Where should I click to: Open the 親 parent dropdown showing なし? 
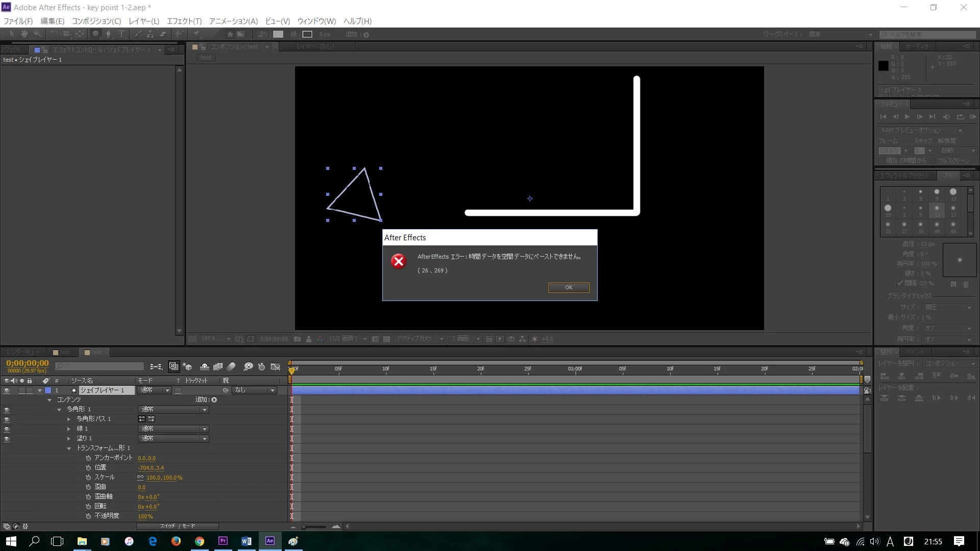pos(254,390)
